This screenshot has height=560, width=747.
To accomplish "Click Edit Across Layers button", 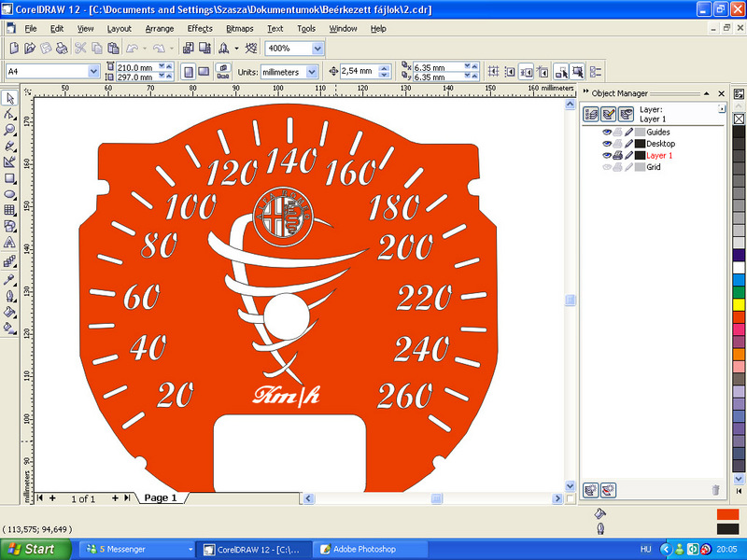I will [x=609, y=114].
